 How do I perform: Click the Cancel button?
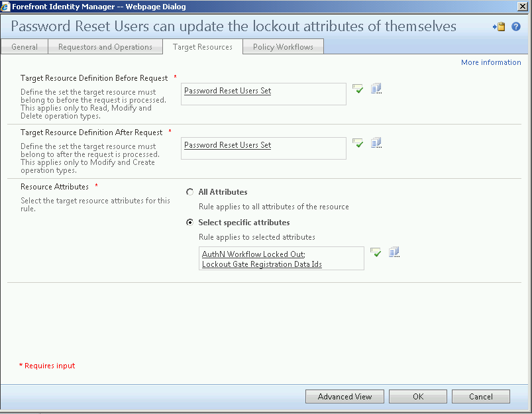point(481,396)
